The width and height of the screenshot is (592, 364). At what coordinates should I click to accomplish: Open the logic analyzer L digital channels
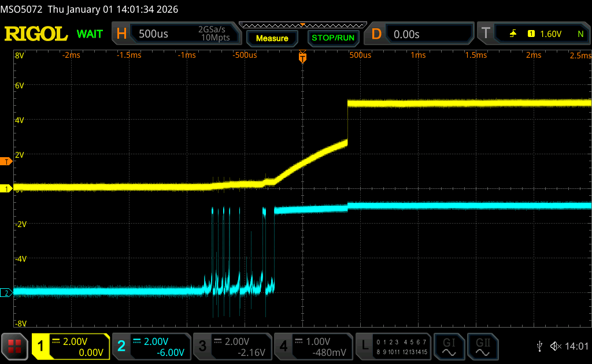[393, 346]
